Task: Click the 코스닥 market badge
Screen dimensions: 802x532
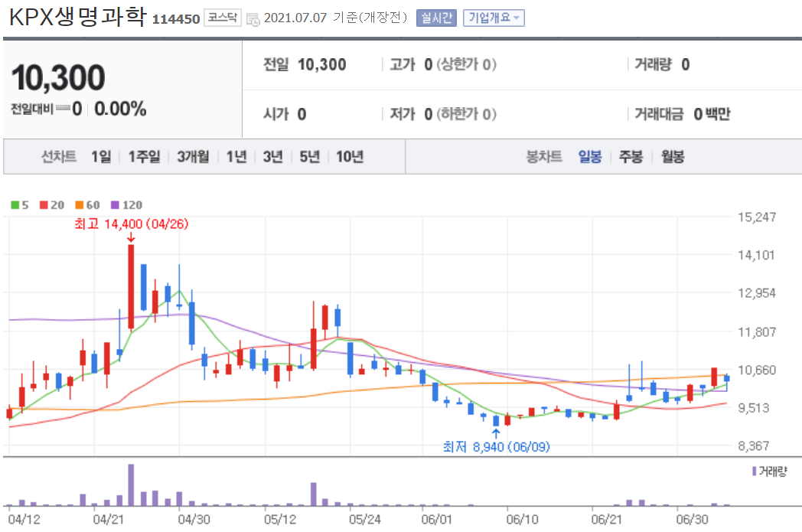Action: [x=223, y=18]
